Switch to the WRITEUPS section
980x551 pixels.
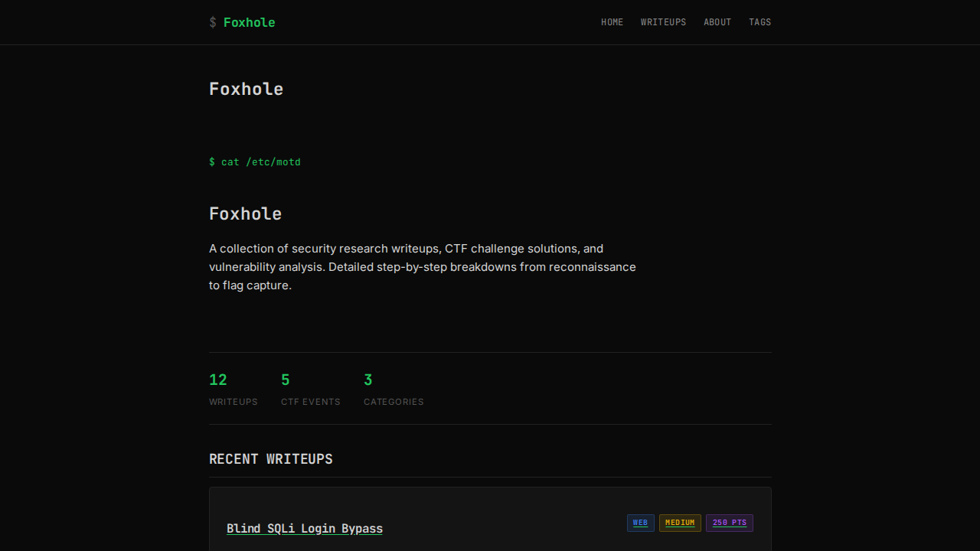(663, 22)
